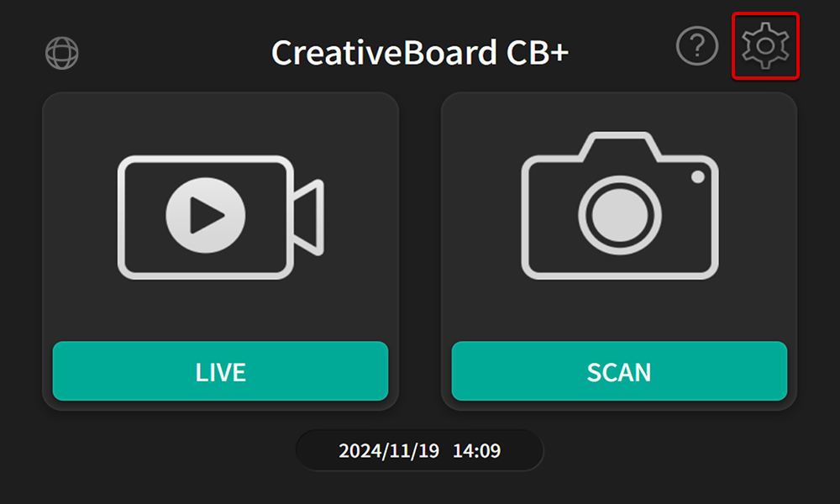The height and width of the screenshot is (504, 840).
Task: Open settings with the gear icon
Action: pos(765,45)
